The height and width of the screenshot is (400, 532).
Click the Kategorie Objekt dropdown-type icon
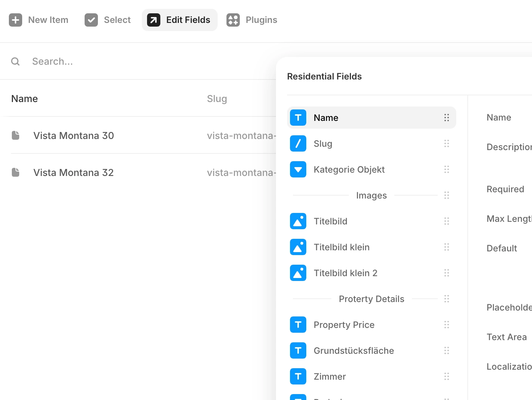tap(298, 169)
